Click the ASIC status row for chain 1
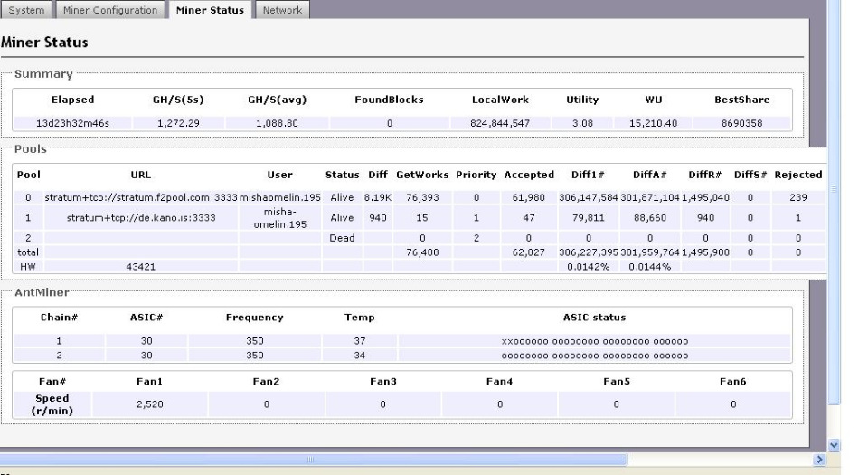Viewport: 868px width, 475px height. pyautogui.click(x=594, y=341)
